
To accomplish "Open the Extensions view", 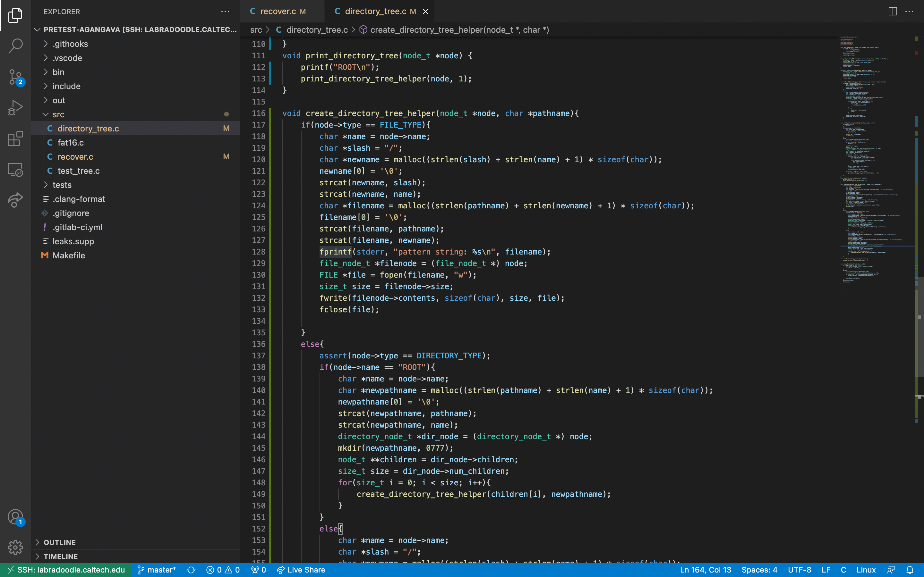I will pos(15,139).
